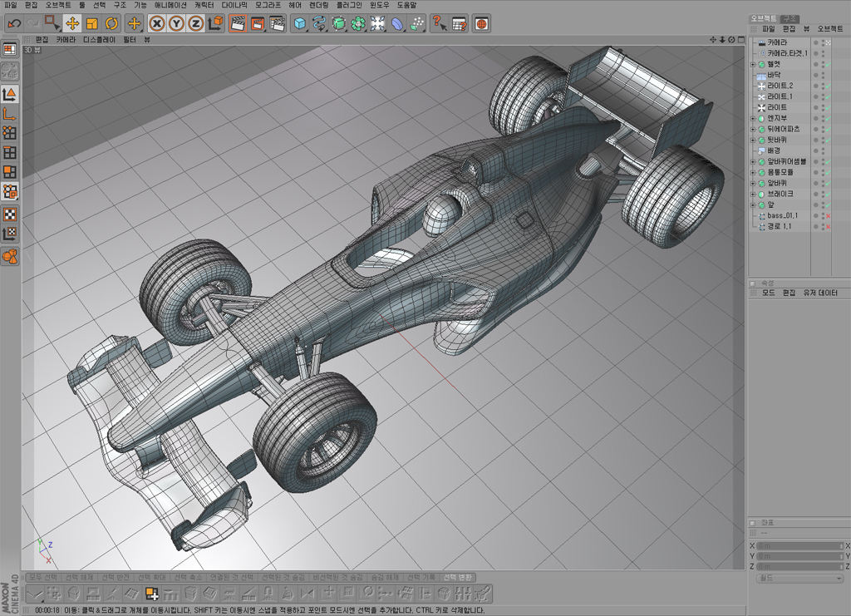
Task: Toggle visibility dot for 카메라
Action: 815,42
